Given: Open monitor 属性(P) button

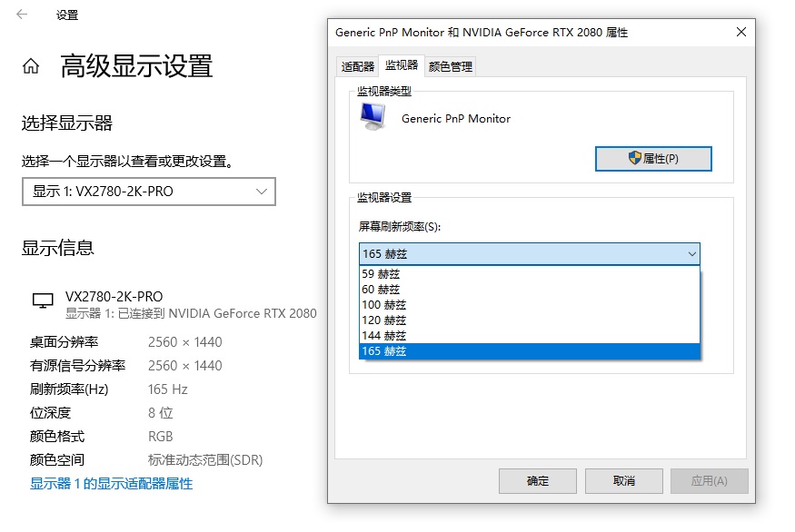Looking at the screenshot, I should (653, 159).
